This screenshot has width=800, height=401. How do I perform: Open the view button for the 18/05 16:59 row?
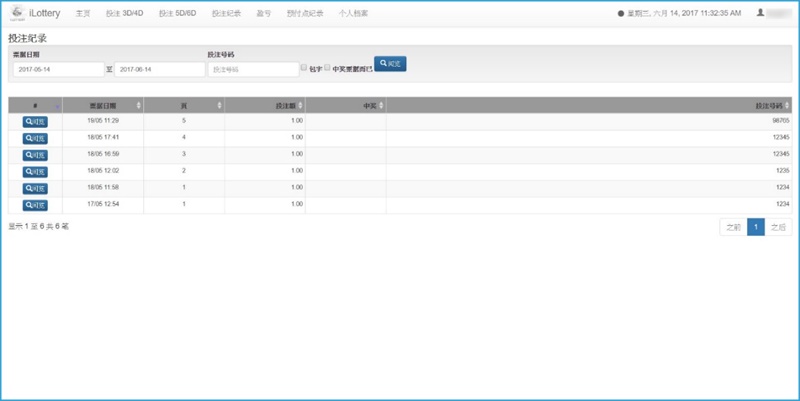coord(35,155)
